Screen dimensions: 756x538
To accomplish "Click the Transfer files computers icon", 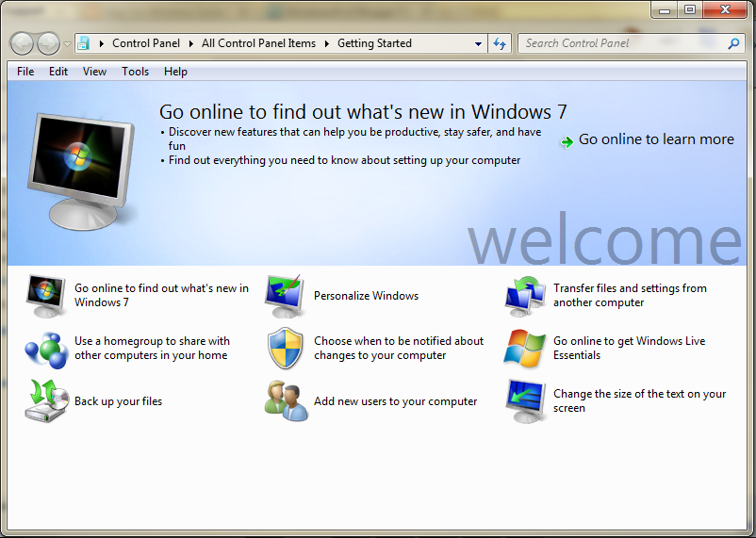I will (x=525, y=296).
